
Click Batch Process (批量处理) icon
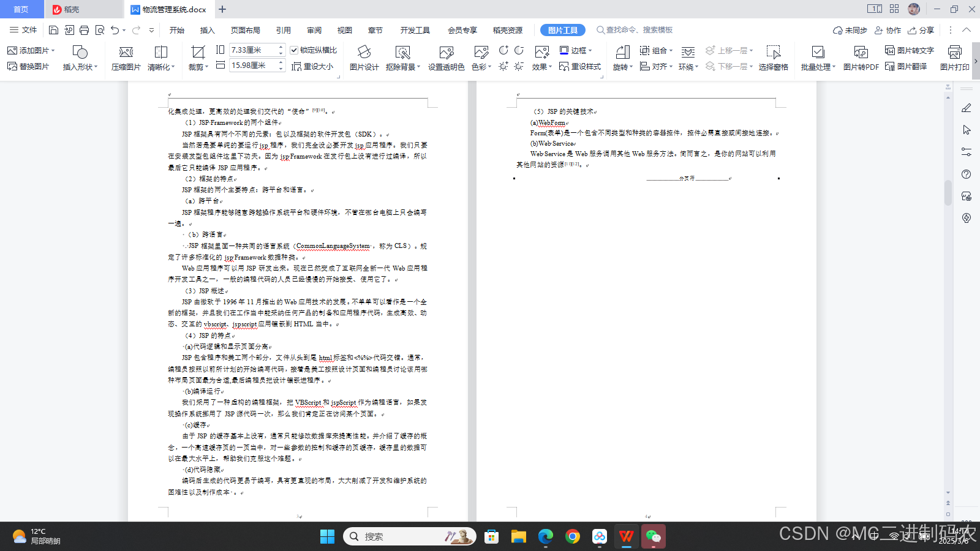pos(818,52)
